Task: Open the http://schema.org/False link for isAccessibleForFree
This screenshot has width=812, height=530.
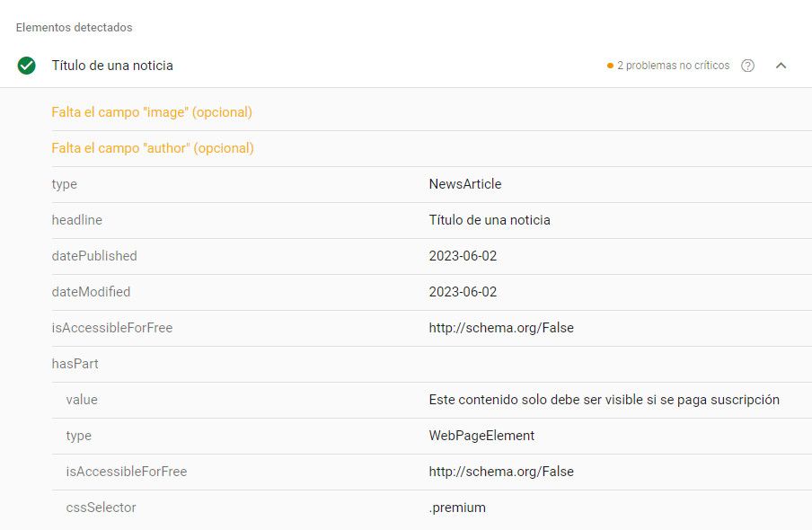Action: (501, 327)
